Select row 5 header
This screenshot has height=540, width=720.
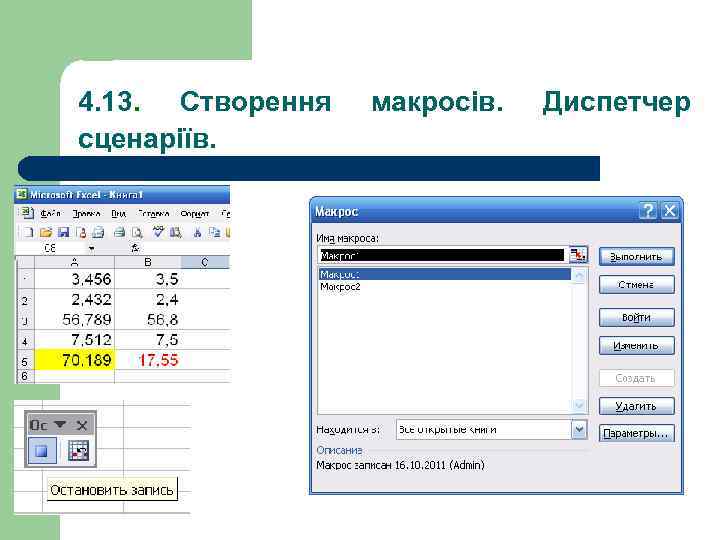coord(25,360)
